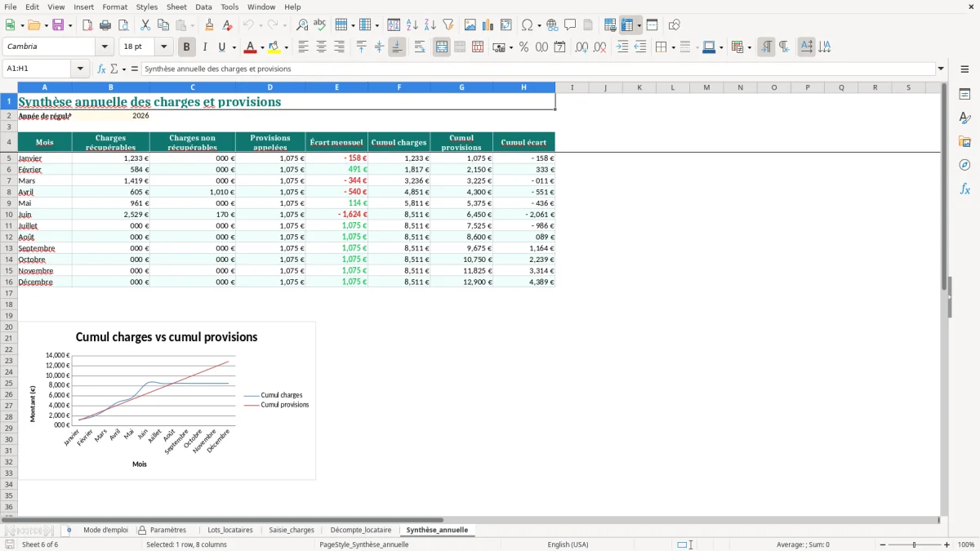Toggle Align Left
This screenshot has width=980, height=551.
click(303, 47)
